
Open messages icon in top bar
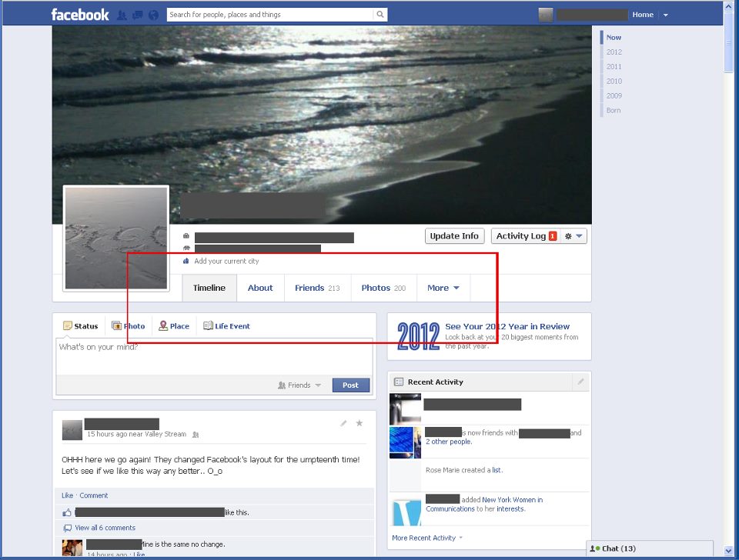coord(137,15)
